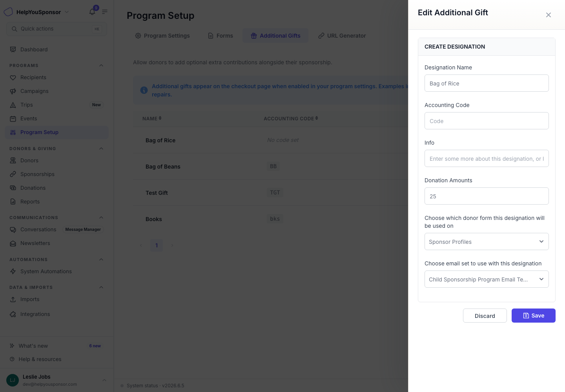Viewport: 565px width, 392px height.
Task: Select the Additional Gifts tab
Action: (x=275, y=36)
